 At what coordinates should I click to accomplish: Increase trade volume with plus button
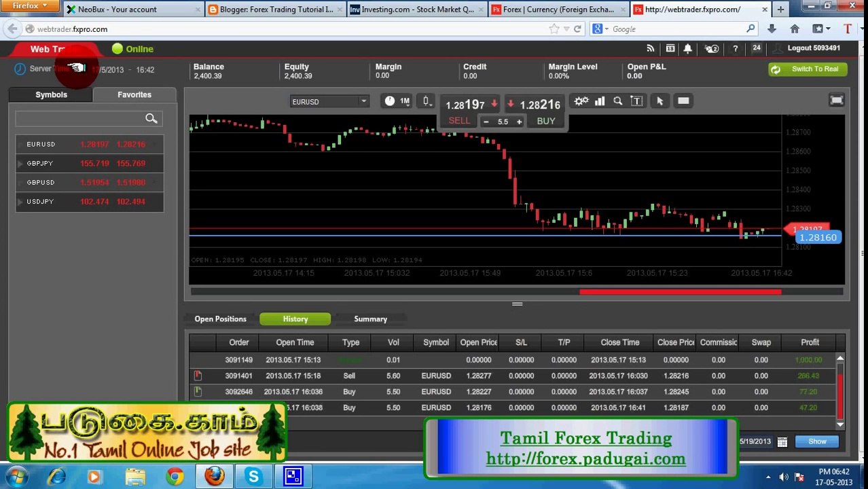[x=519, y=122]
